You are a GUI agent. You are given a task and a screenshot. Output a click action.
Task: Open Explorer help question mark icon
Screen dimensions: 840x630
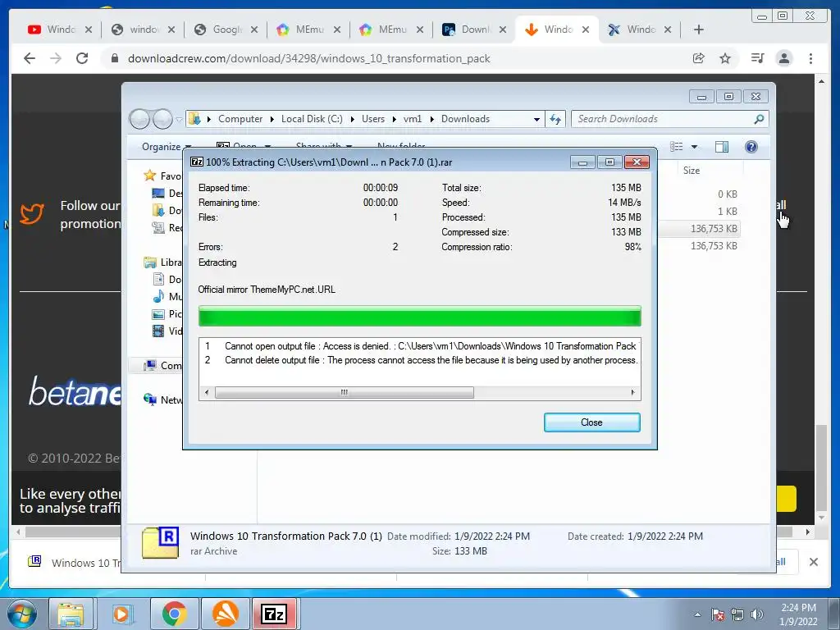pyautogui.click(x=751, y=147)
